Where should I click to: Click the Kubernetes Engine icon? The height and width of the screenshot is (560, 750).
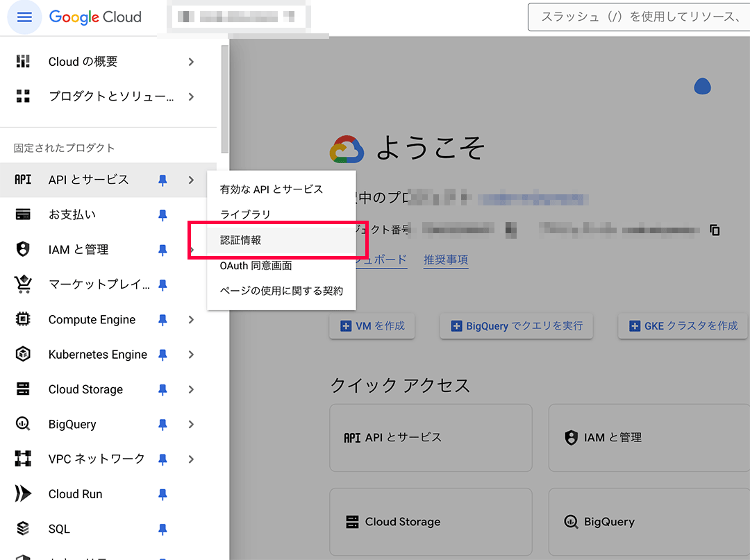(x=23, y=354)
